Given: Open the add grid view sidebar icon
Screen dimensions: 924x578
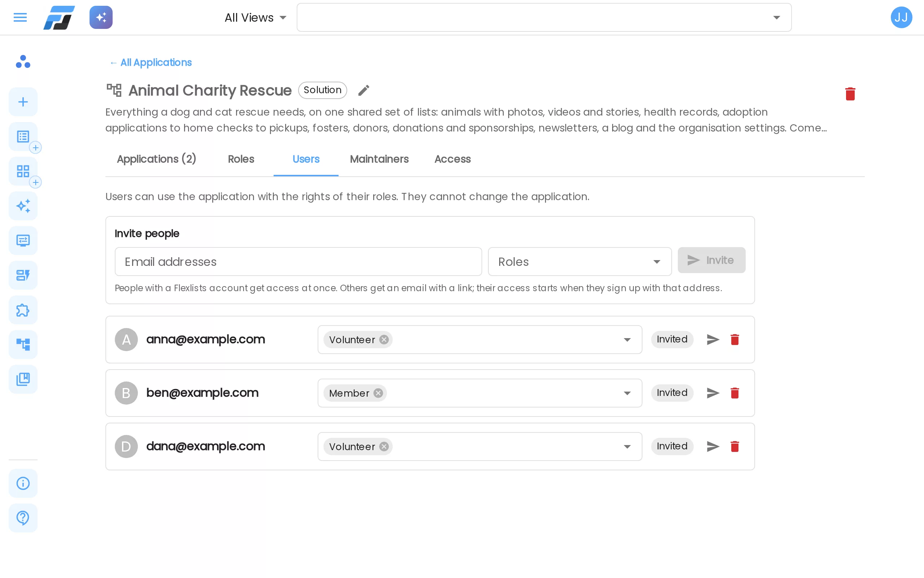Looking at the screenshot, I should [x=23, y=171].
